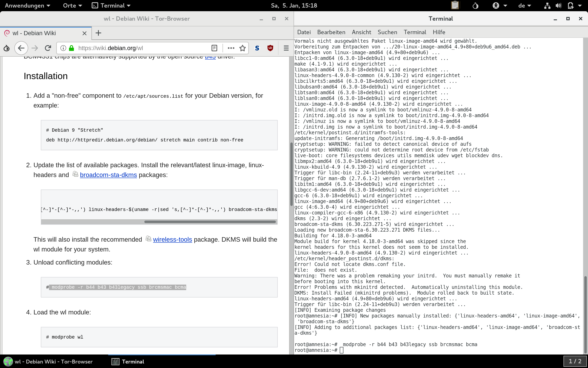Click the volume speaker icon
The image size is (588, 368).
pyautogui.click(x=558, y=5)
